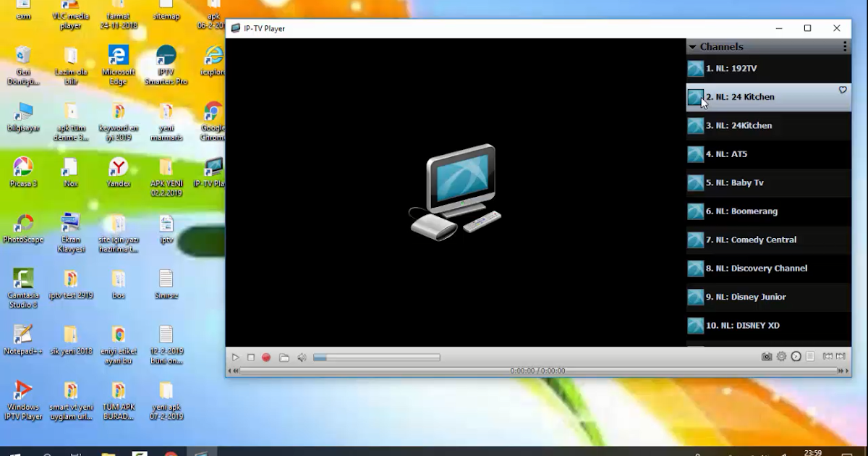Open PhotoScape desktop icon
868x456 pixels.
23,228
